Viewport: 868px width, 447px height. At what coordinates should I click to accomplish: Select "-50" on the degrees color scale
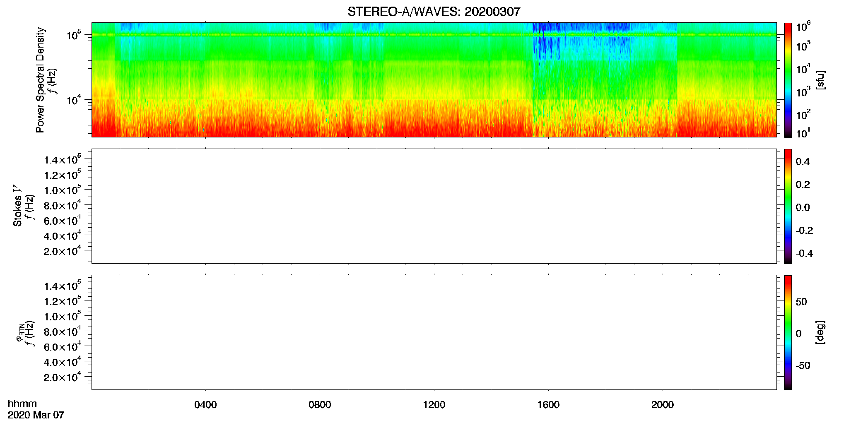pyautogui.click(x=803, y=365)
